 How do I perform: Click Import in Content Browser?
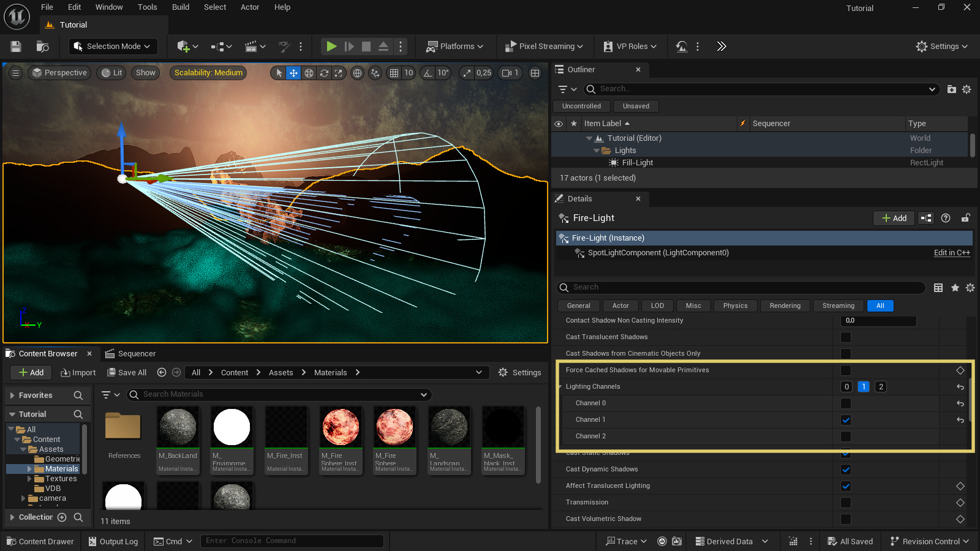pos(78,373)
